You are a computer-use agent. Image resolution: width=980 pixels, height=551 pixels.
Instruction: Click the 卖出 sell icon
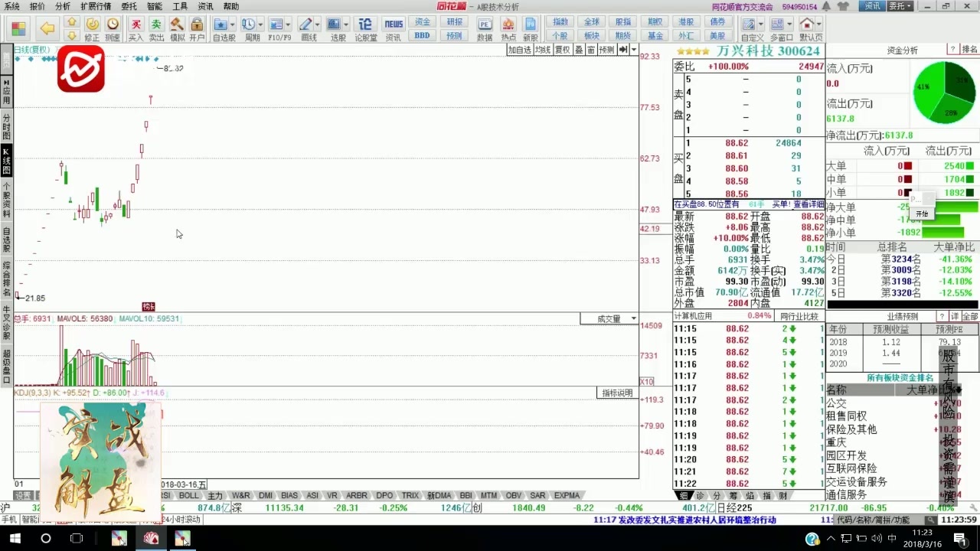156,28
